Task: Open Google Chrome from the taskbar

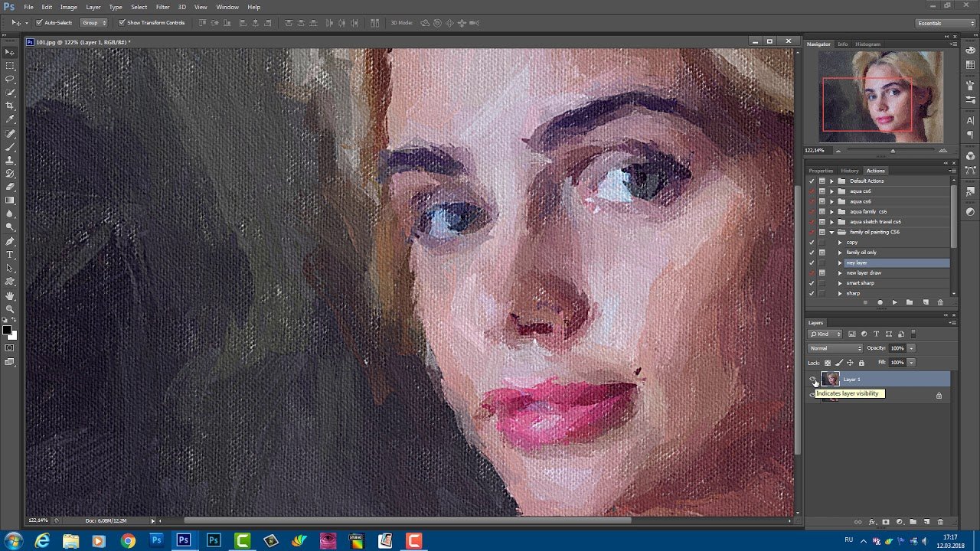Action: (x=128, y=541)
